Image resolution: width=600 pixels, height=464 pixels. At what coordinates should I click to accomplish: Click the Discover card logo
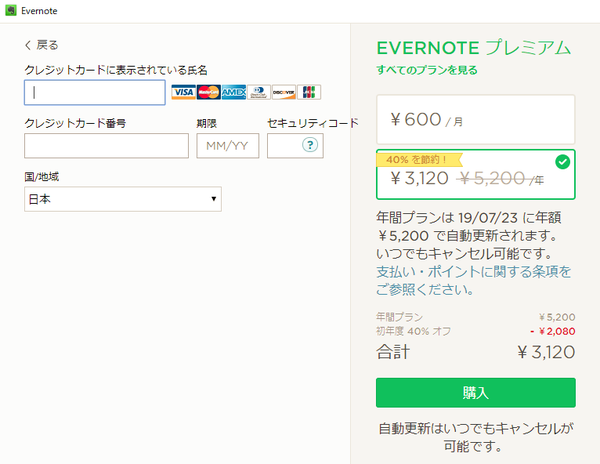tap(284, 92)
